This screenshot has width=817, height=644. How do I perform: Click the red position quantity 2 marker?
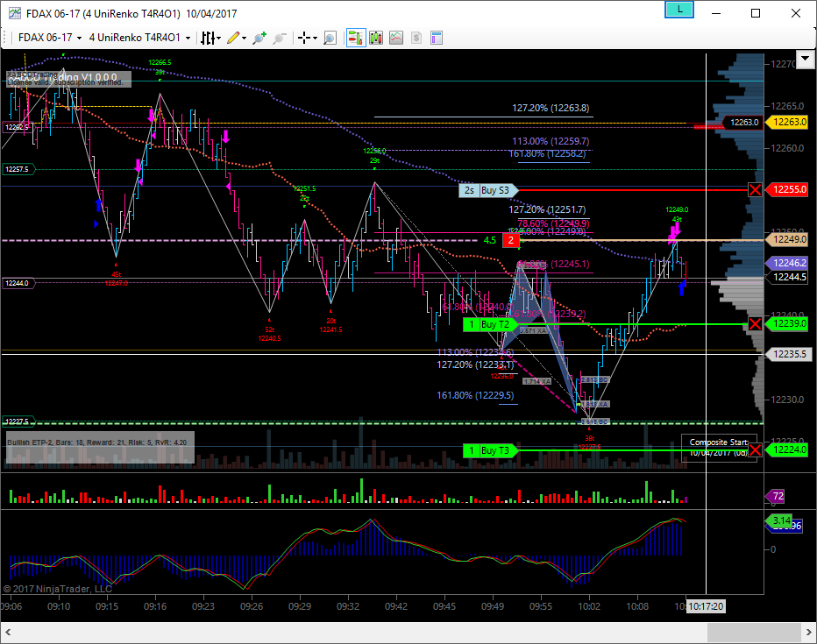click(x=510, y=240)
